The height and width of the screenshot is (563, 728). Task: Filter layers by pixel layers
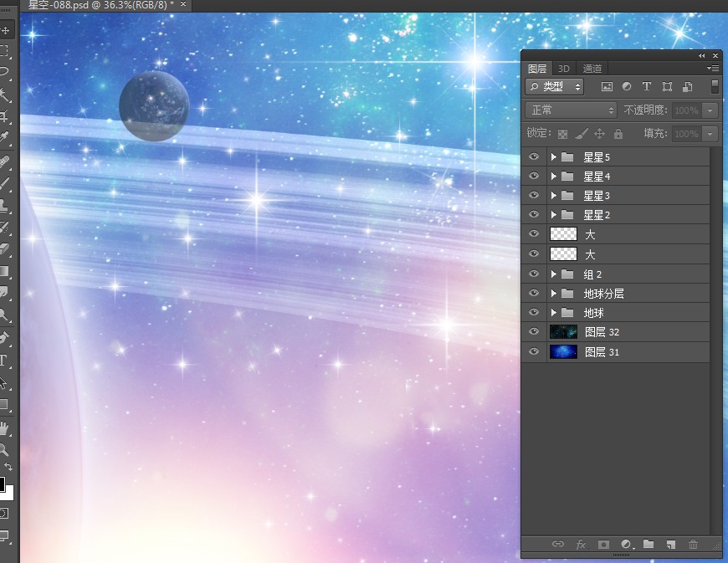click(607, 87)
